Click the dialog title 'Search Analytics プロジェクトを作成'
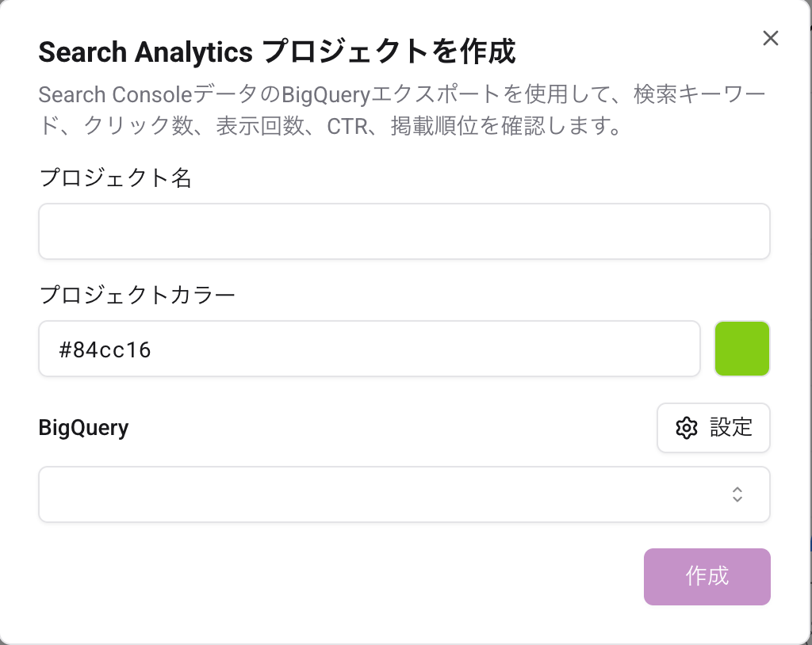The image size is (812, 645). tap(277, 52)
